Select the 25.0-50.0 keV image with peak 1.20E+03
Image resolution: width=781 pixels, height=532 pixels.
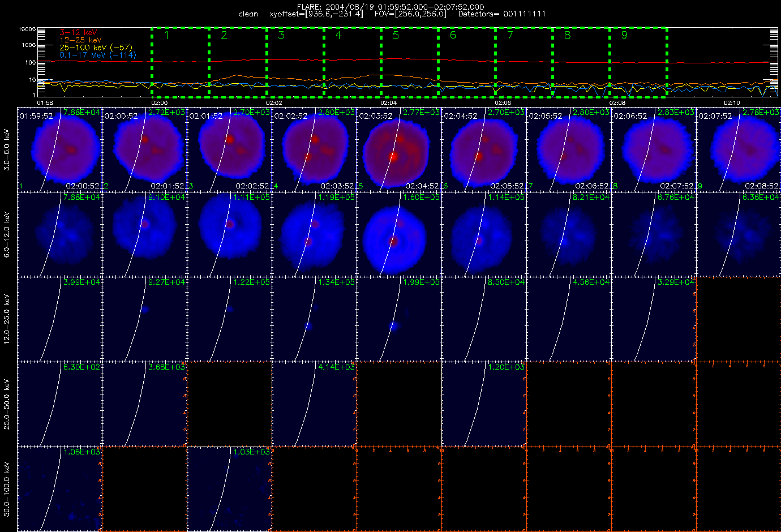point(484,404)
